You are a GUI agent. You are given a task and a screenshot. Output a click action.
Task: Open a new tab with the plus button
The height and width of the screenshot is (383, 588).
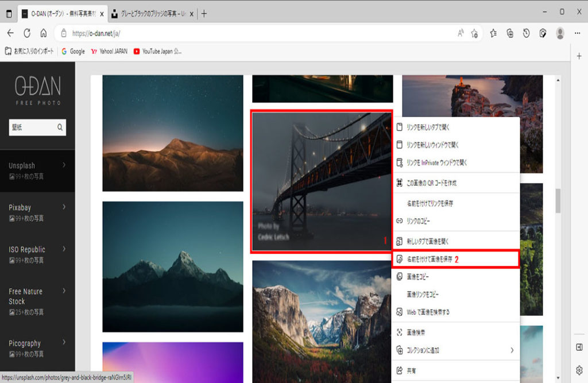pos(204,13)
